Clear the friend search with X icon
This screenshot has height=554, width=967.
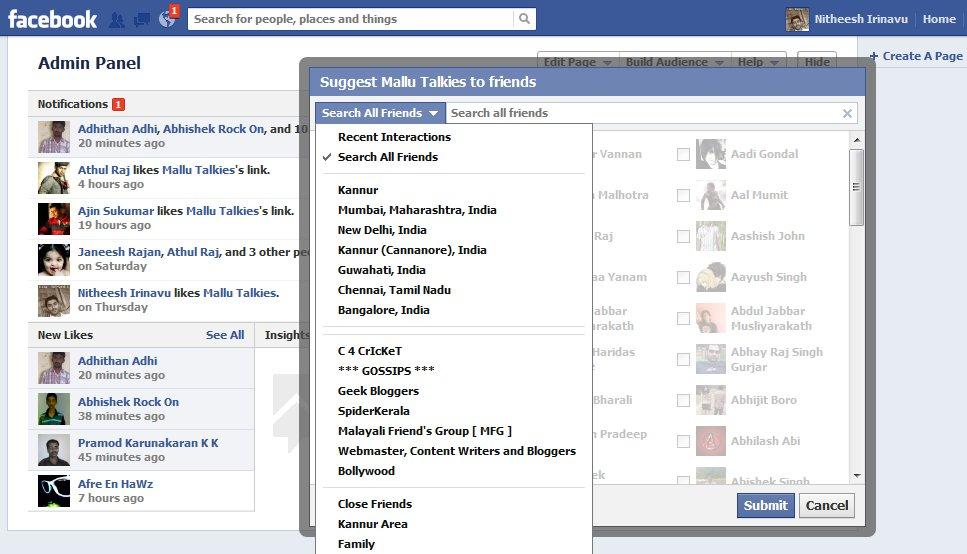click(x=847, y=113)
